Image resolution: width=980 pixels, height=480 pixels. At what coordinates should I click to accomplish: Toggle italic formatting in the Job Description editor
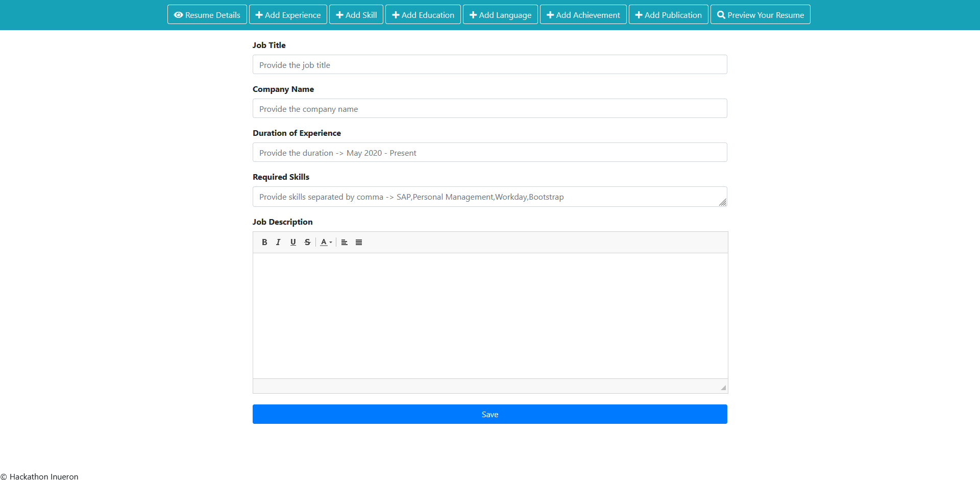(x=279, y=242)
